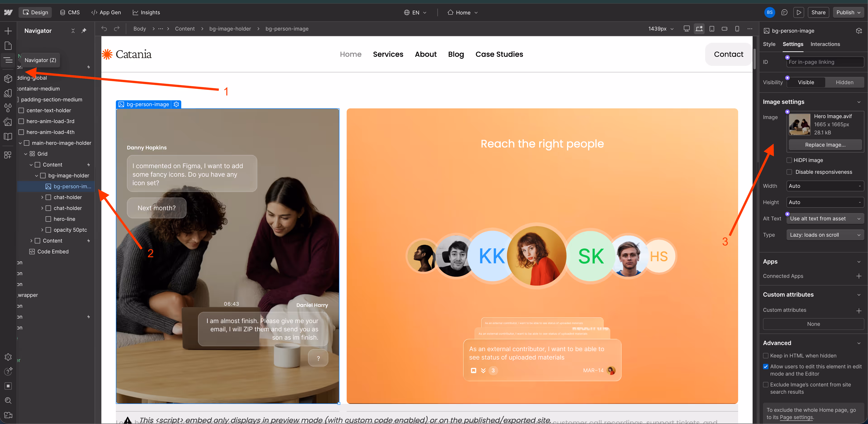
Task: Collapse the bg-image-holder tree item
Action: tap(36, 176)
